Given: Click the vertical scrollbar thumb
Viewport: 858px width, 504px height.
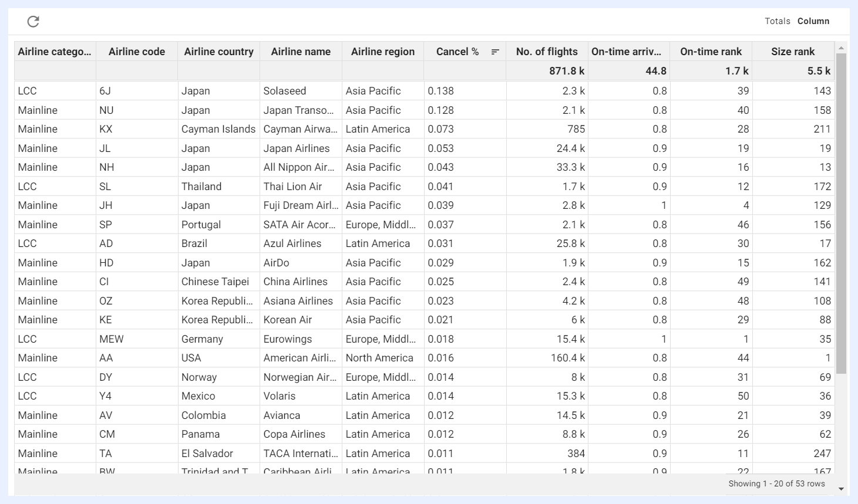Looking at the screenshot, I should [841, 214].
